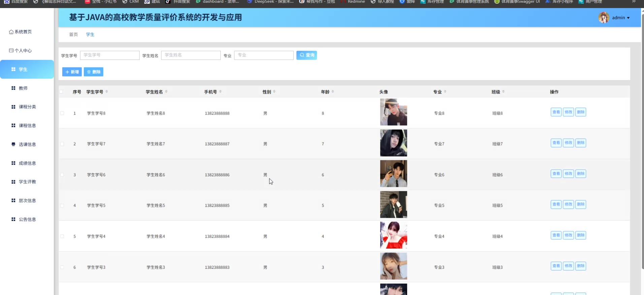Focus the 专业 search input
Image resolution: width=644 pixels, height=295 pixels.
point(264,55)
